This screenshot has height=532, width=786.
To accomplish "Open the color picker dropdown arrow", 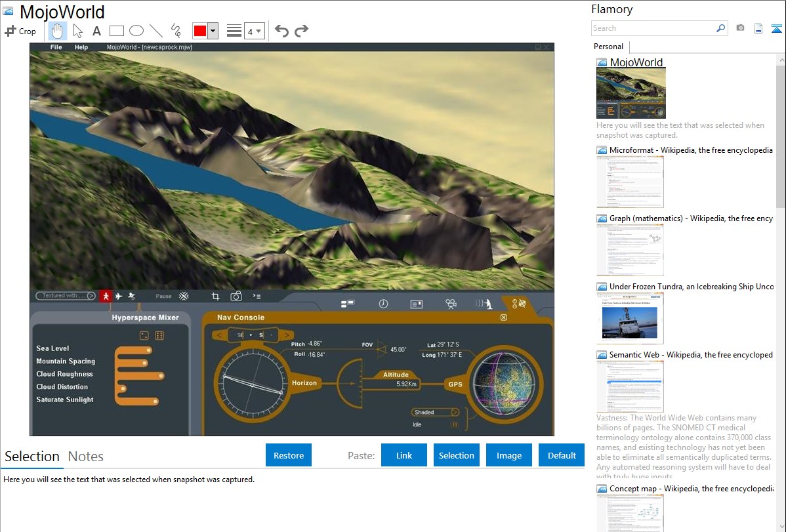I will (x=213, y=31).
